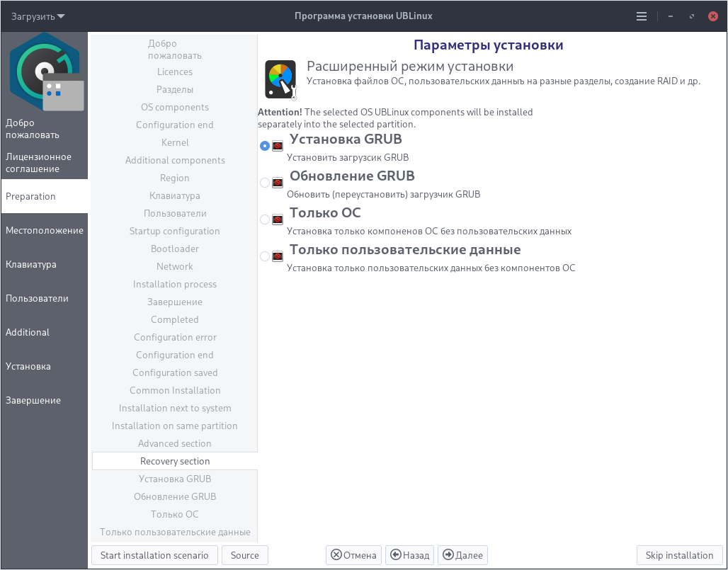Select Installation next to system entry

click(x=175, y=408)
